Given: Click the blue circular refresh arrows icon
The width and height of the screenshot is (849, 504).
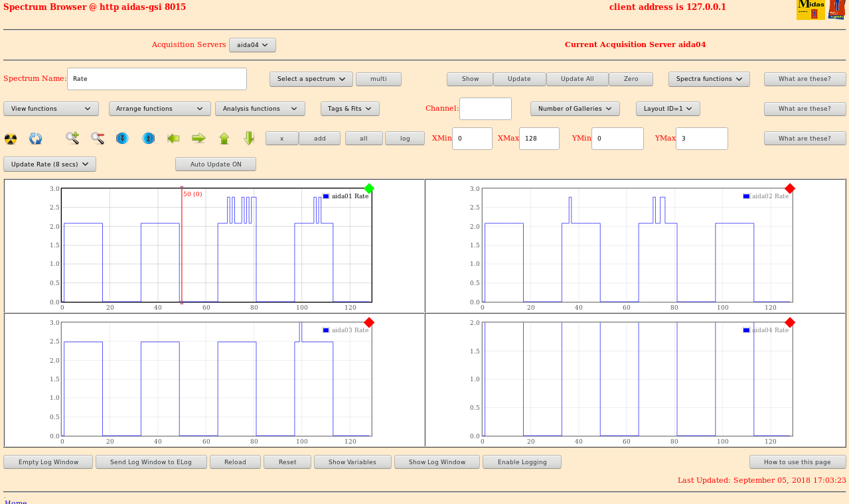Looking at the screenshot, I should (x=36, y=139).
